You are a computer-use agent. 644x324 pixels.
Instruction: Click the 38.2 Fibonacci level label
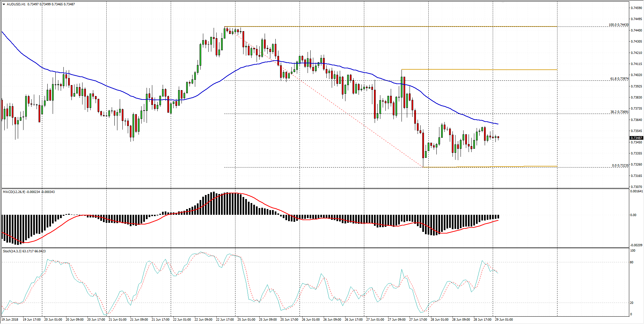coord(619,112)
